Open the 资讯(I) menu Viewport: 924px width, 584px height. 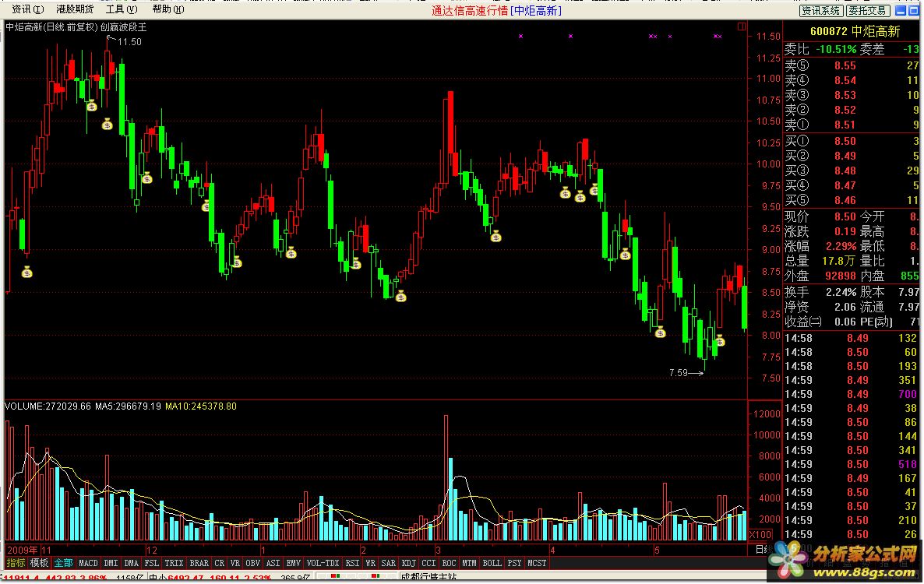pyautogui.click(x=27, y=9)
